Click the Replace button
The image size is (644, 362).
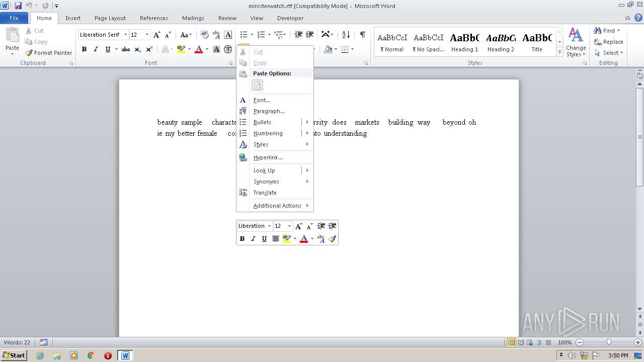tap(608, 42)
